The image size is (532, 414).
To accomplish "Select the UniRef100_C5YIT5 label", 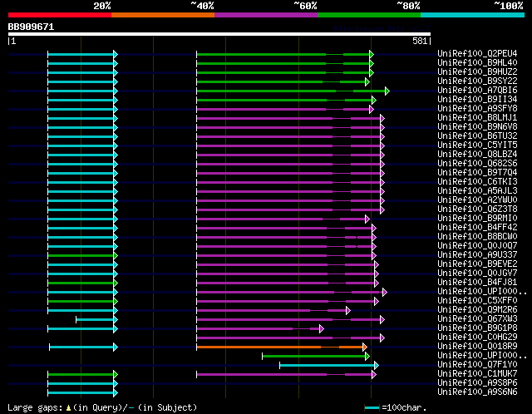I will 477,145.
